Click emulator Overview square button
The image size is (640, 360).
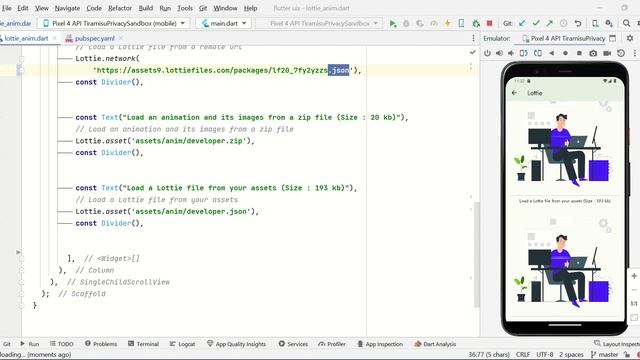579,53
